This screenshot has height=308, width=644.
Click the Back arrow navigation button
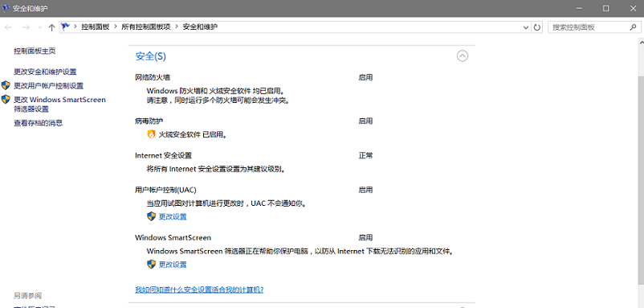[8, 27]
